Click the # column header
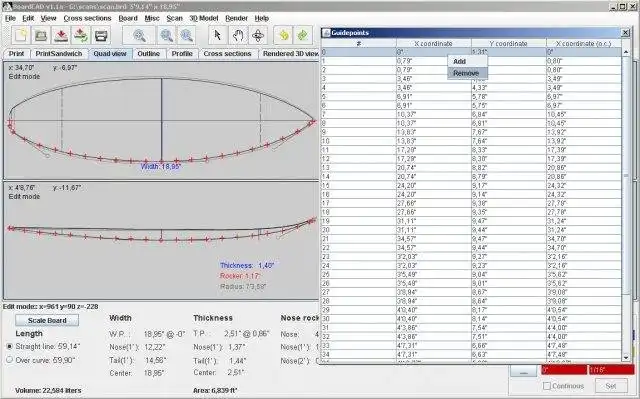 (x=358, y=43)
